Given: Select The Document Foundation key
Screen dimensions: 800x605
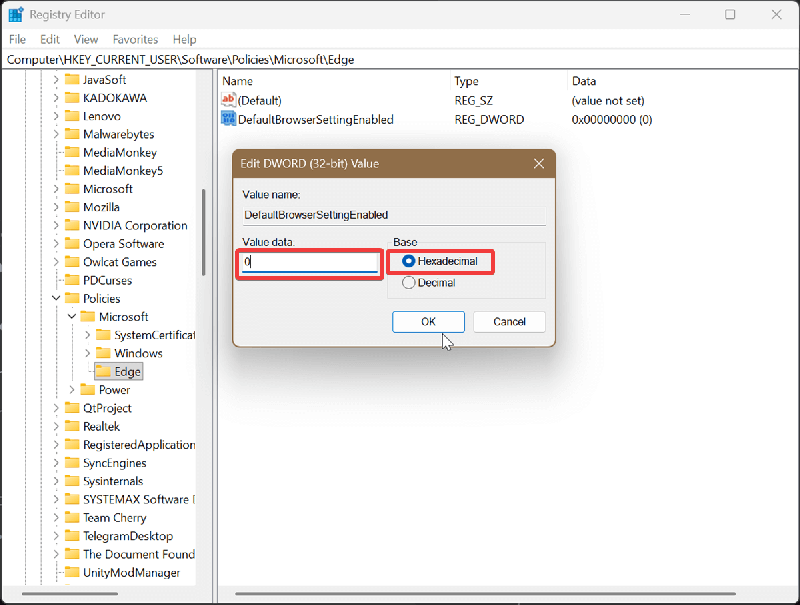Looking at the screenshot, I should (x=139, y=554).
